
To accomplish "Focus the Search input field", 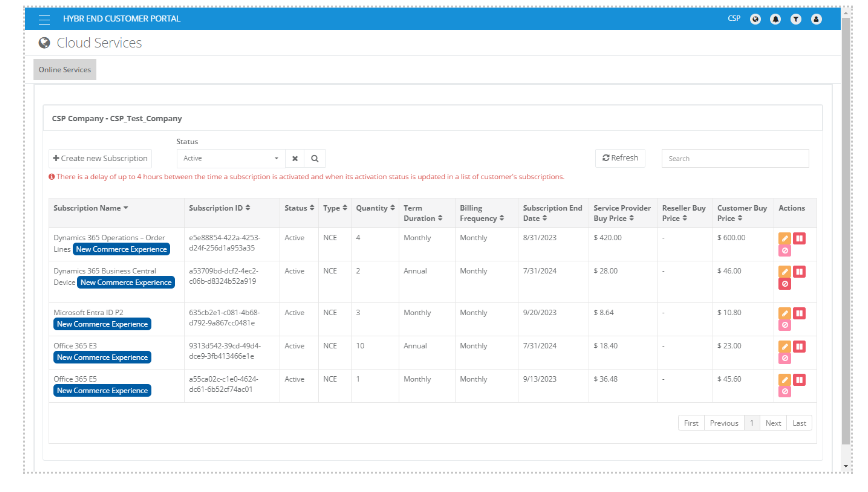I will 735,158.
